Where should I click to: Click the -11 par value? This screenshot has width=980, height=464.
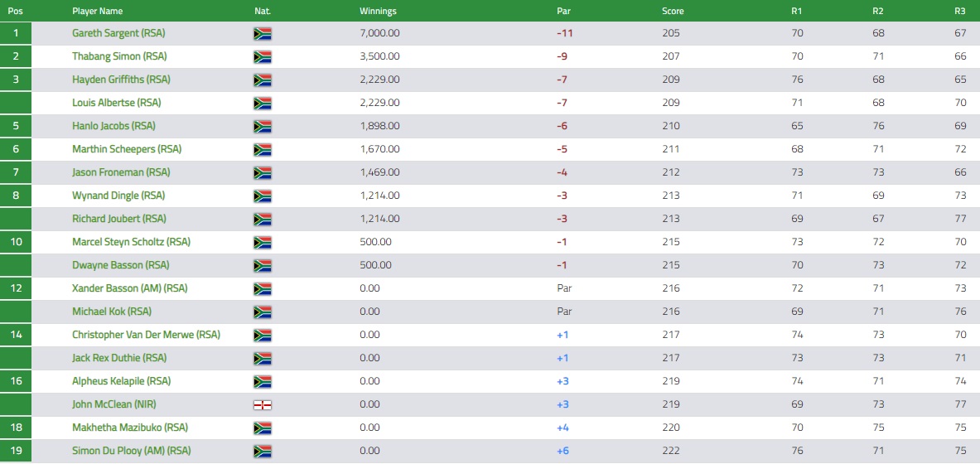pyautogui.click(x=565, y=33)
